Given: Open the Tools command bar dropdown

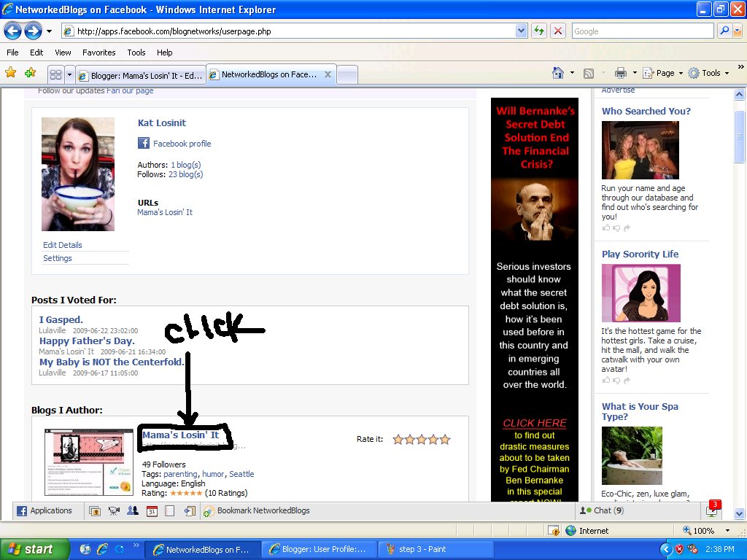Looking at the screenshot, I should click(708, 73).
